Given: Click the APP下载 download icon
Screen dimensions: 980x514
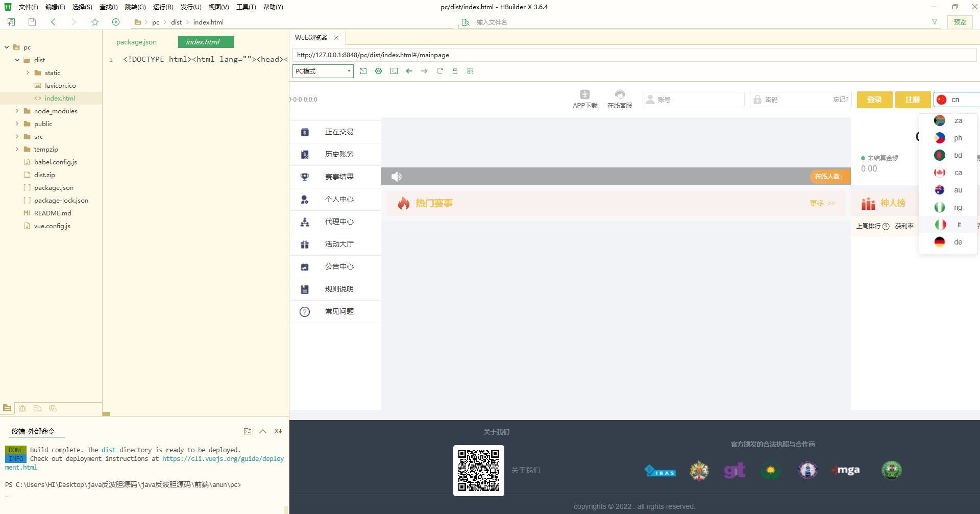Looking at the screenshot, I should (x=585, y=94).
